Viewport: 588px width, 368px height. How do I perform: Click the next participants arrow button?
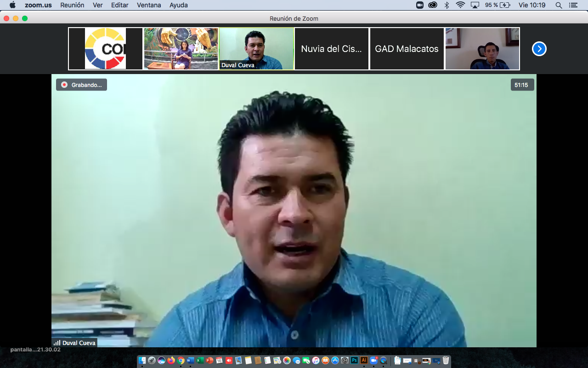click(539, 49)
